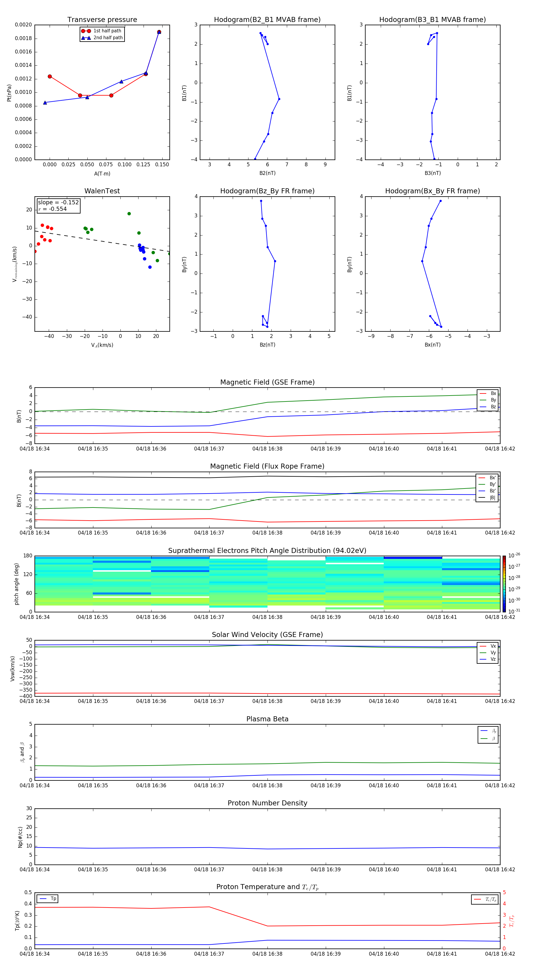
Task: Select the 'slope = -0.152' annotation
Action: click(58, 203)
